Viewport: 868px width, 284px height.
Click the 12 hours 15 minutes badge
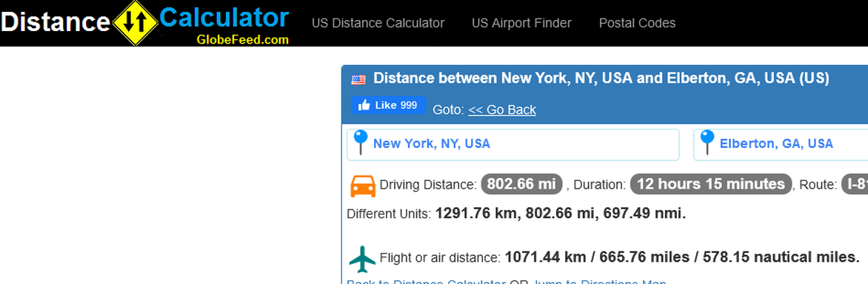711,184
